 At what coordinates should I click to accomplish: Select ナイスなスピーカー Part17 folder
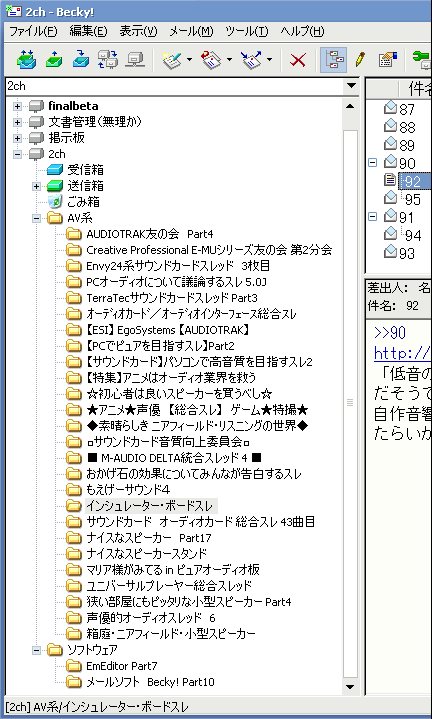(148, 538)
